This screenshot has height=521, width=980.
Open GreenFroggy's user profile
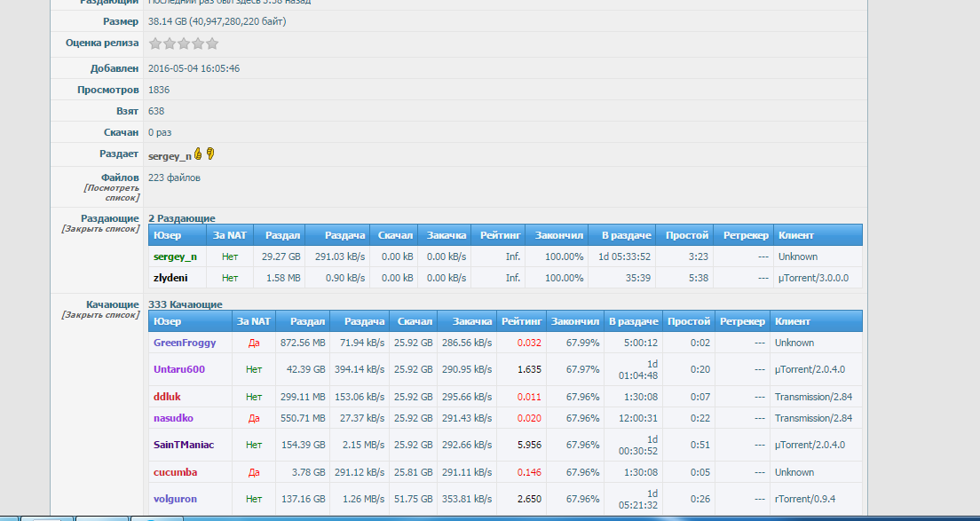[x=185, y=343]
